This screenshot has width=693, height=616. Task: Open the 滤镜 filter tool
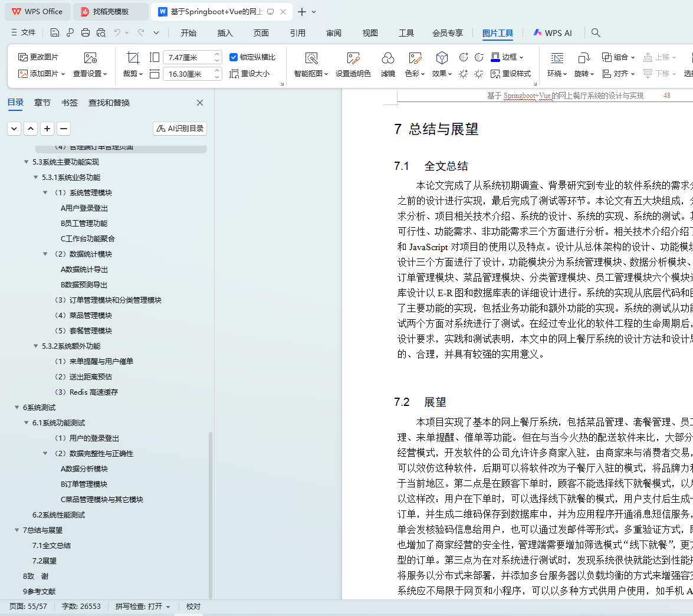tap(387, 64)
